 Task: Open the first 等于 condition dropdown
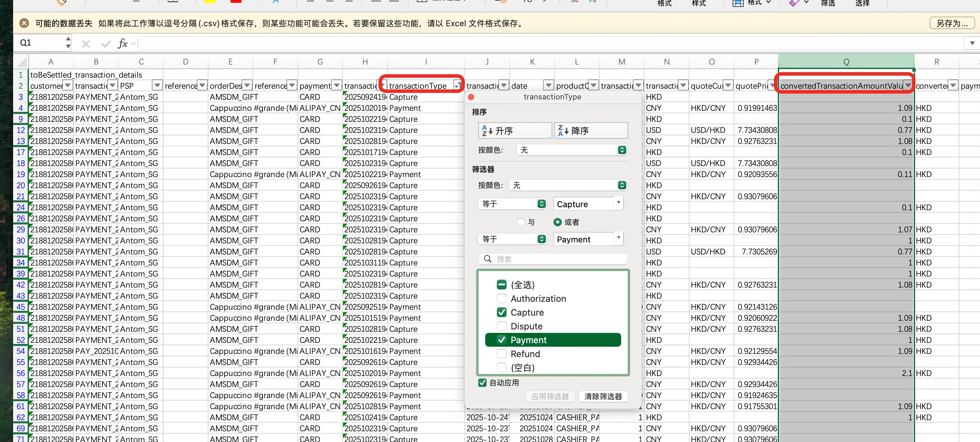[512, 204]
